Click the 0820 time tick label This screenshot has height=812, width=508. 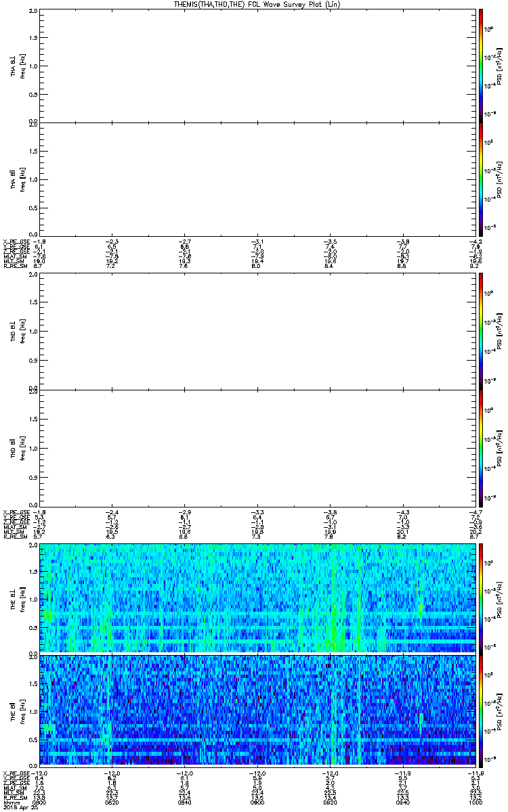pos(112,803)
